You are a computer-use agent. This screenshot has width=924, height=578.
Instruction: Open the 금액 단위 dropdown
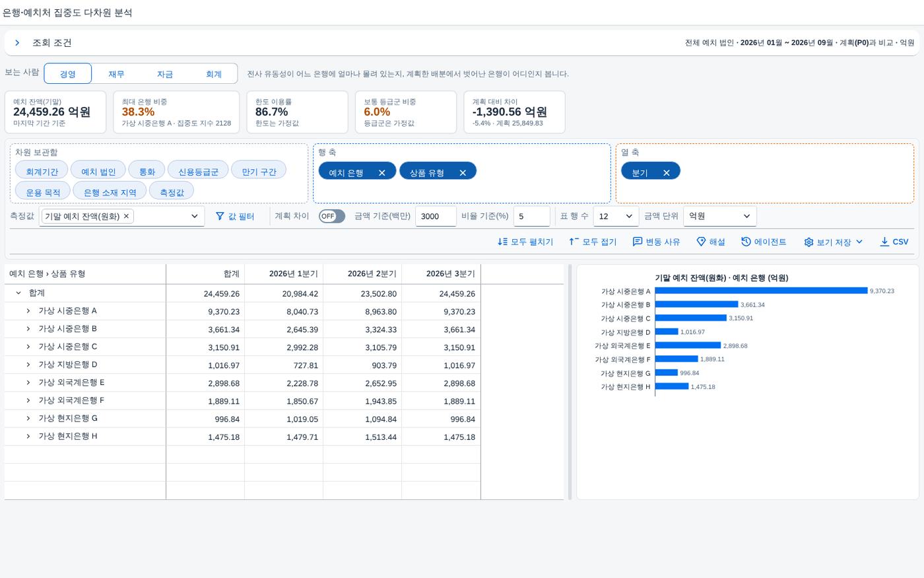[x=720, y=216]
